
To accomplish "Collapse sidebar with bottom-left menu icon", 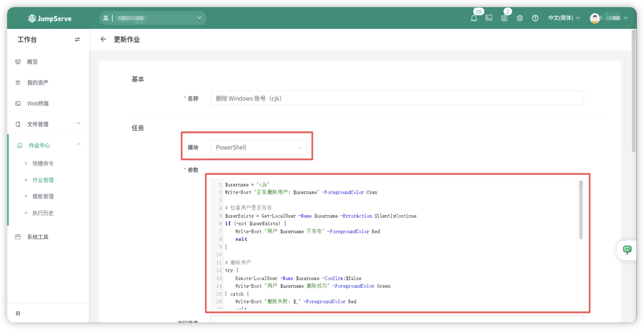I will pyautogui.click(x=18, y=313).
